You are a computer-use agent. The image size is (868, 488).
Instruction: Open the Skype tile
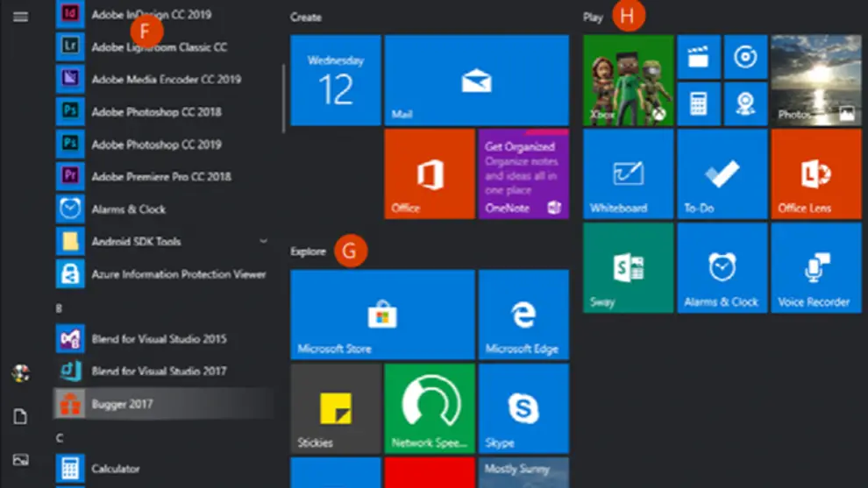(523, 408)
